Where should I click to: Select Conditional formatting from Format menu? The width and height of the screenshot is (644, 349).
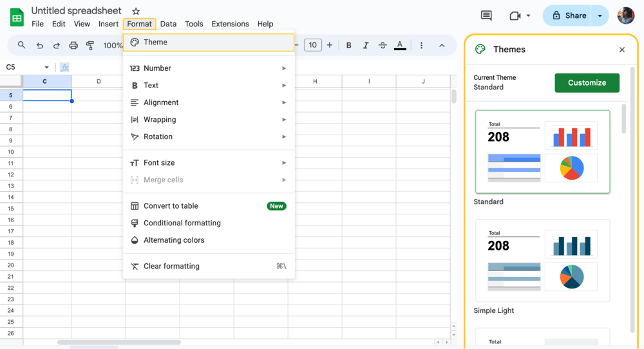[182, 223]
